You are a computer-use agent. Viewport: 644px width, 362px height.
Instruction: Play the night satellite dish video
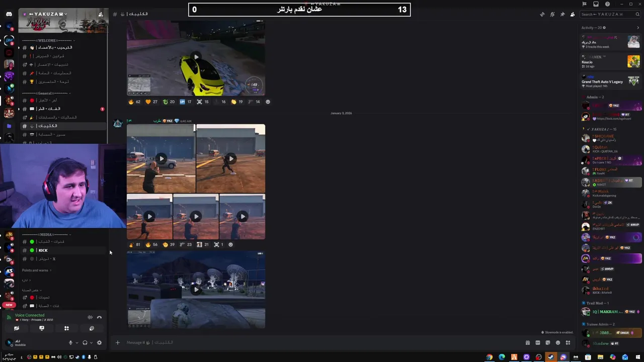tap(196, 290)
